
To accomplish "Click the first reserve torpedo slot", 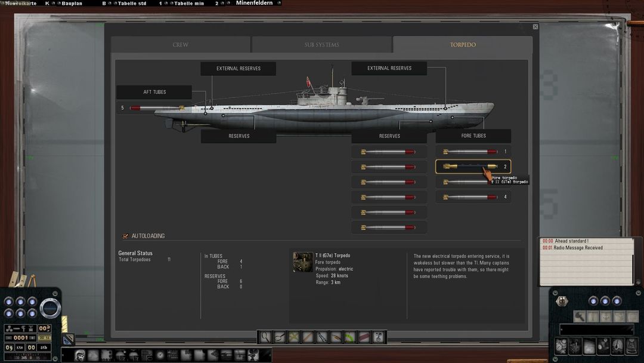I will point(388,152).
